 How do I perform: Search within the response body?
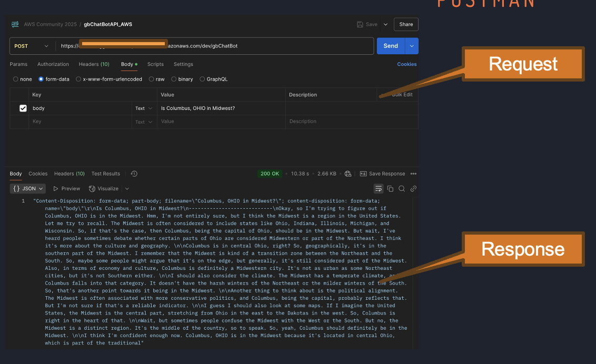click(402, 189)
